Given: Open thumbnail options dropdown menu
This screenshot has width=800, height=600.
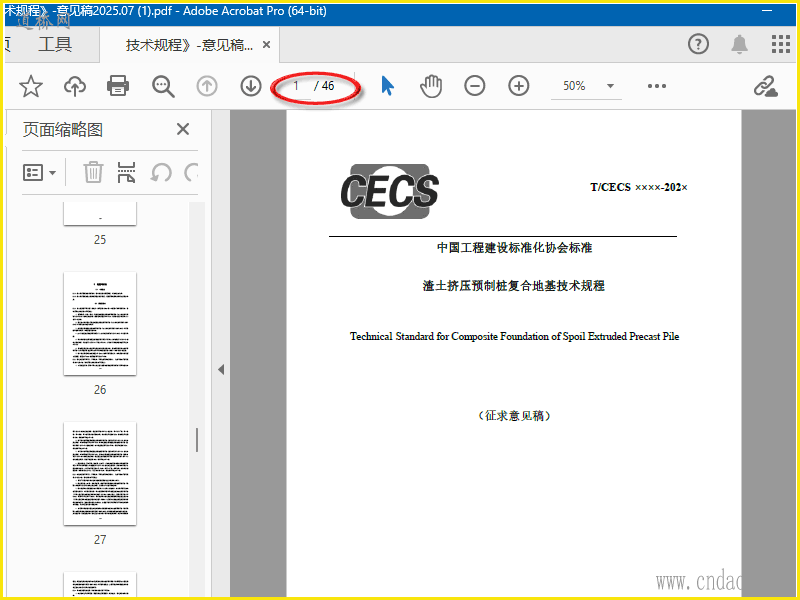Looking at the screenshot, I should 39,172.
